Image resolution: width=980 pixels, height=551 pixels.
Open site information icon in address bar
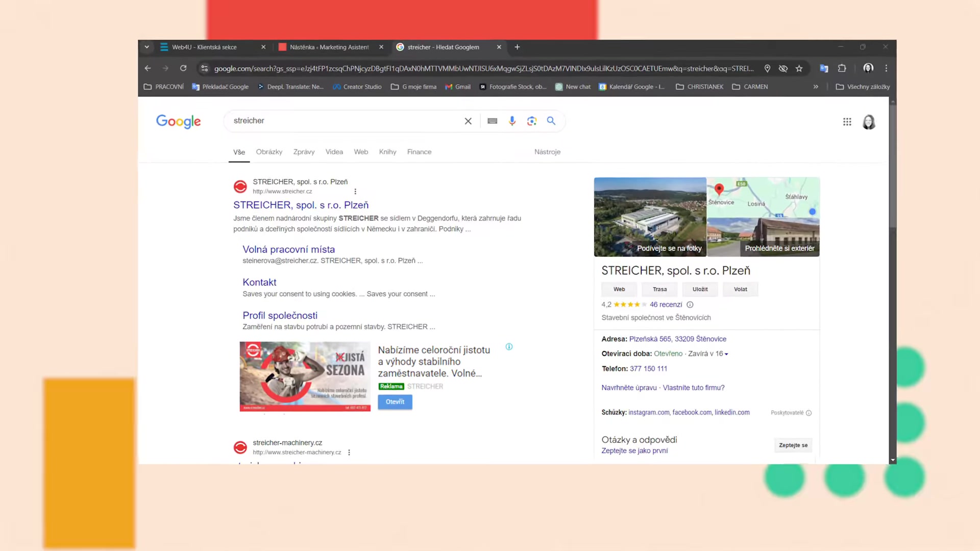pos(205,68)
